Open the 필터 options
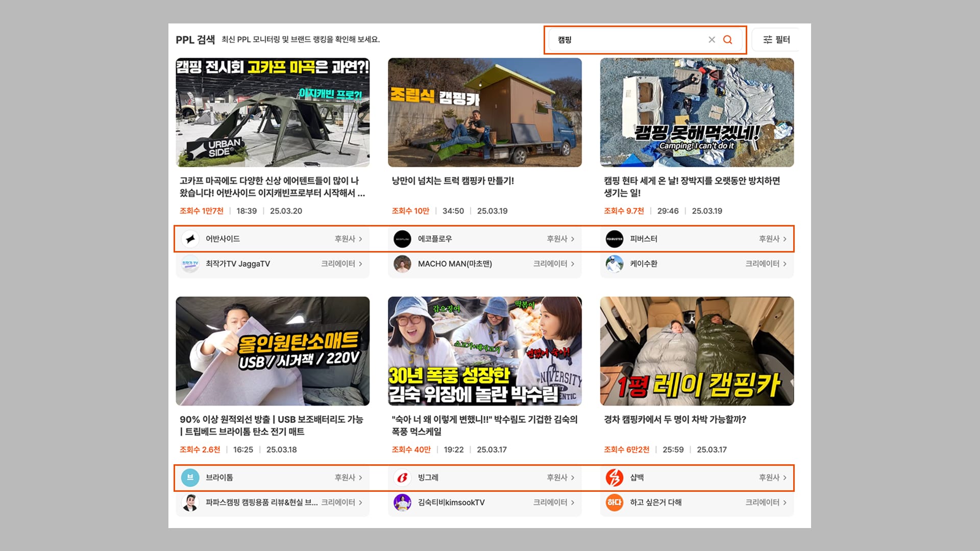This screenshot has width=980, height=551. tap(776, 39)
